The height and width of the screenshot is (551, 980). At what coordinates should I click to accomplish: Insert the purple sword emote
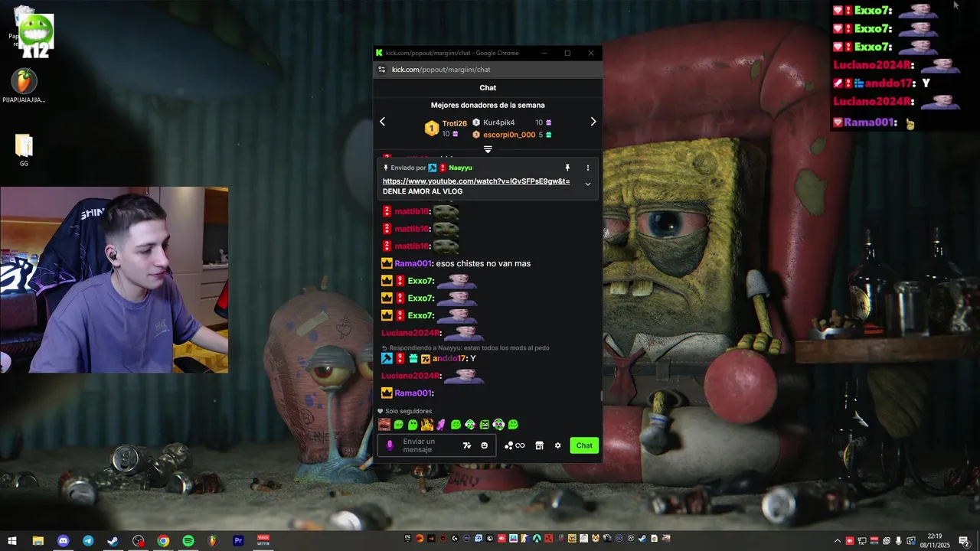tap(441, 425)
